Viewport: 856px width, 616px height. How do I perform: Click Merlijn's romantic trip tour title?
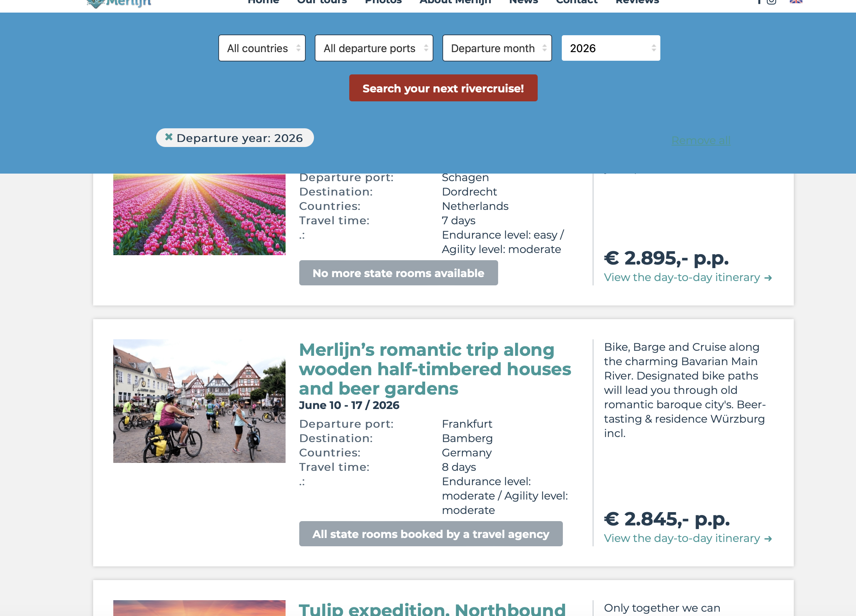(x=435, y=369)
